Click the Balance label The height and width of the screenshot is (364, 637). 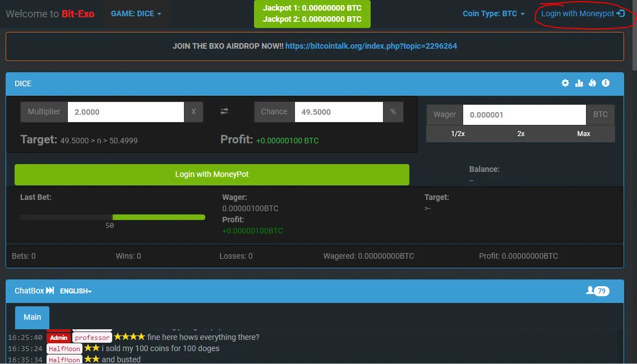[484, 169]
